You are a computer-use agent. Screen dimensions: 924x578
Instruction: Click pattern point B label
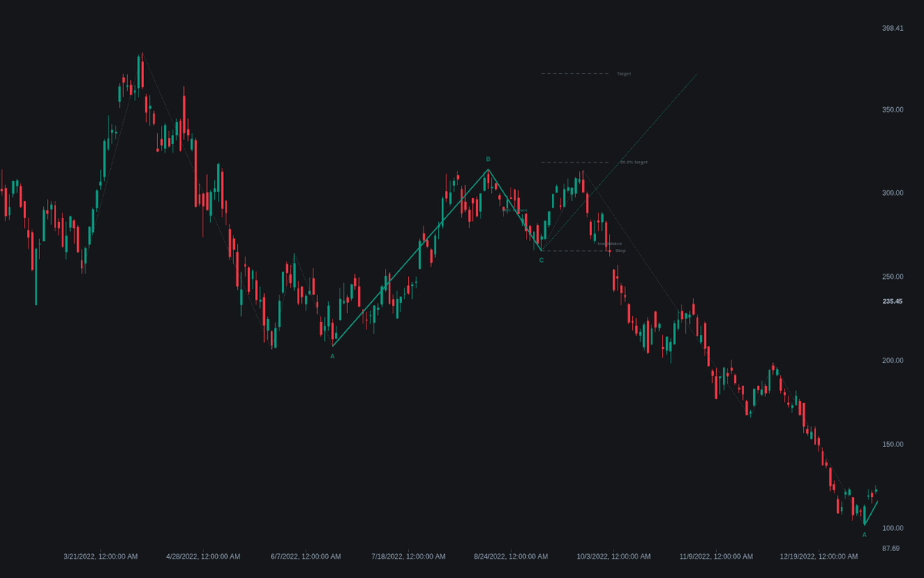[x=488, y=160]
